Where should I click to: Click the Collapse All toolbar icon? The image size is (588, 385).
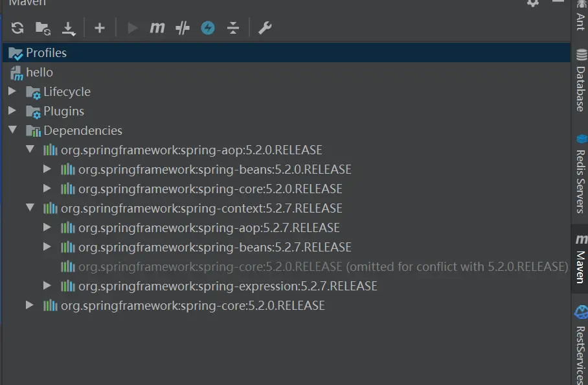233,28
